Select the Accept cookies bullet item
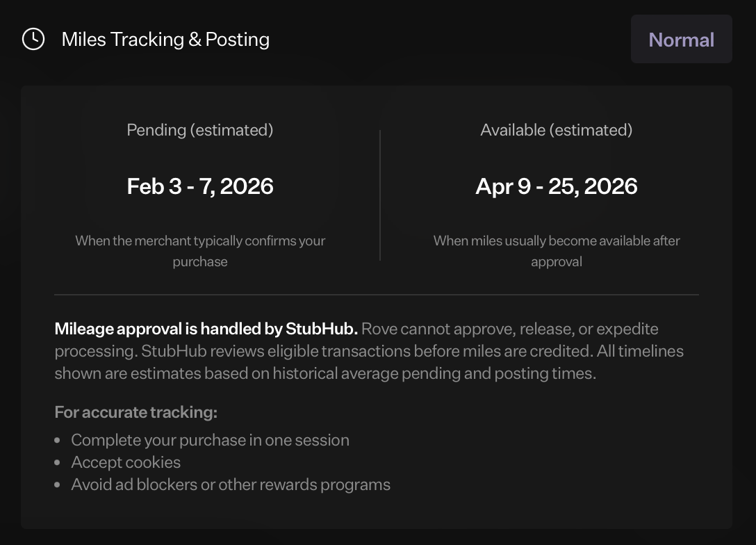The height and width of the screenshot is (545, 756). tap(125, 462)
